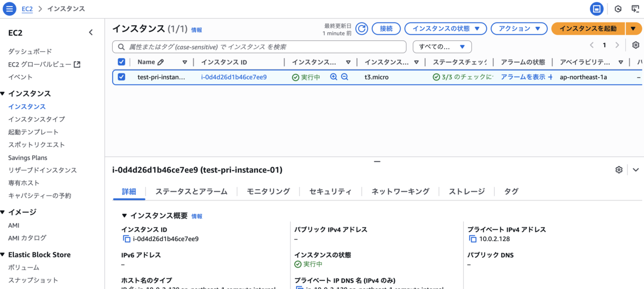The width and height of the screenshot is (644, 289).
Task: Collapse details panel chevron
Action: [636, 170]
